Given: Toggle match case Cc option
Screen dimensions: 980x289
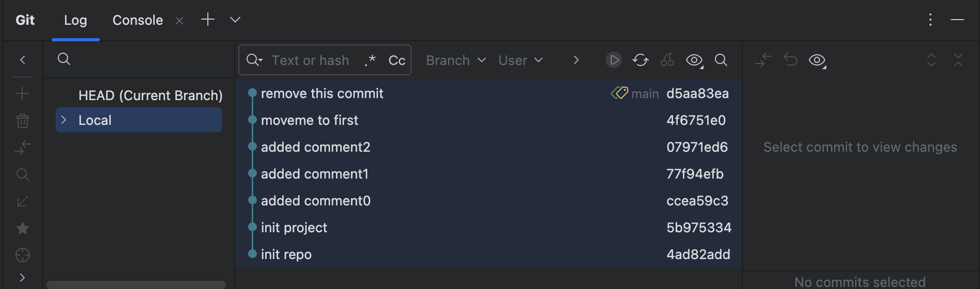Looking at the screenshot, I should pos(397,60).
